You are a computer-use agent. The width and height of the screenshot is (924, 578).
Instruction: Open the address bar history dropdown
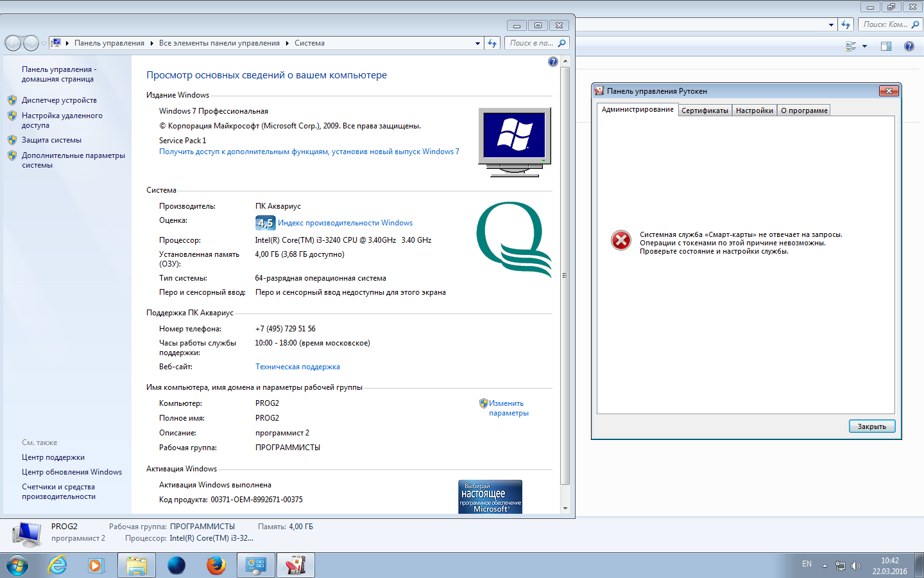click(x=477, y=44)
